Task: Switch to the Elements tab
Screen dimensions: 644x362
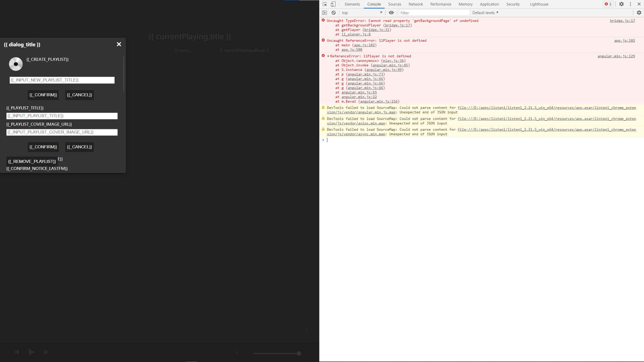Action: point(352,4)
